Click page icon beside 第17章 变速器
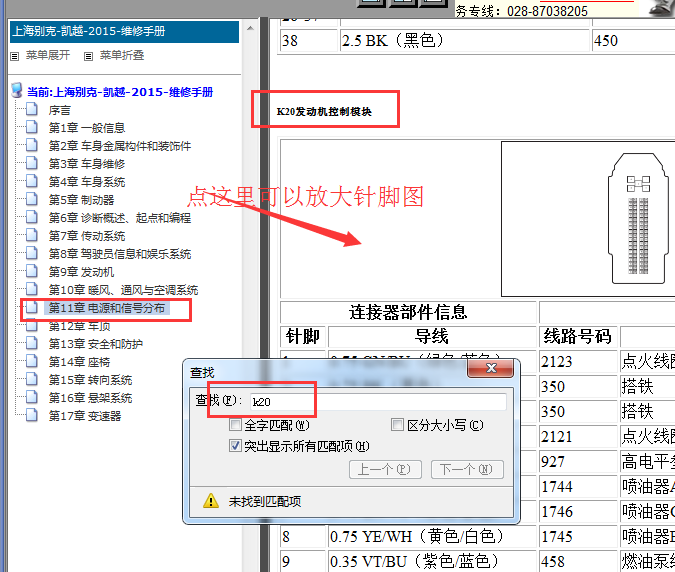 pos(31,415)
